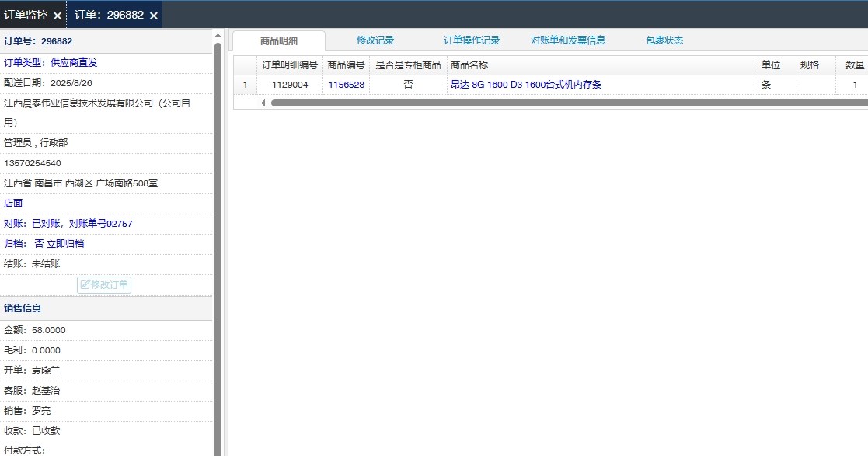Select the 订单操作记录 tab
The height and width of the screenshot is (456, 868).
coord(472,40)
